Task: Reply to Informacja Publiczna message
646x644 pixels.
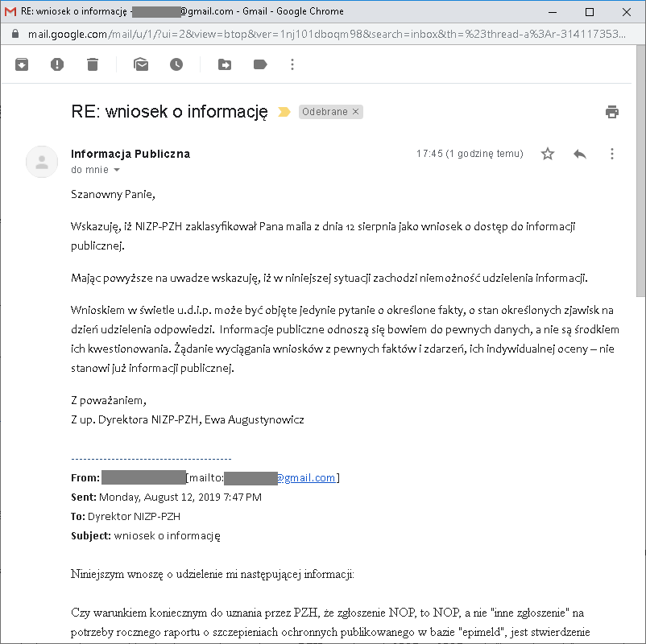Action: pyautogui.click(x=580, y=154)
